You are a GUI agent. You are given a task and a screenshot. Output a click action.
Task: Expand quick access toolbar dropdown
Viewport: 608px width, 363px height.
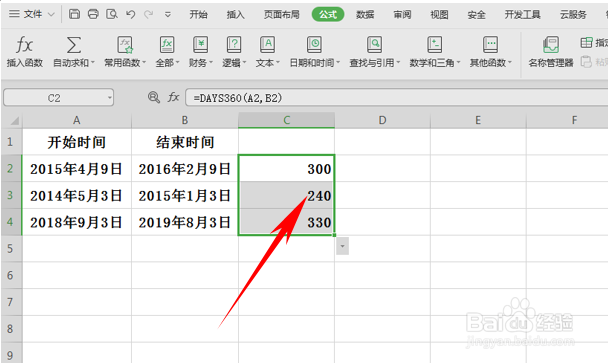pos(168,15)
